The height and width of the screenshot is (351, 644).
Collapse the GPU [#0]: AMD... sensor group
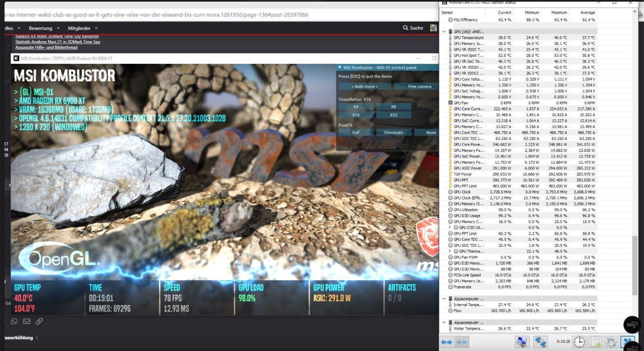coord(444,32)
